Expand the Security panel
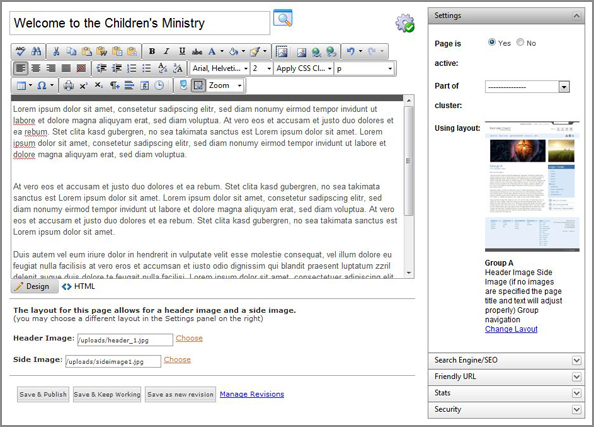The height and width of the screenshot is (427, 594). pyautogui.click(x=506, y=410)
